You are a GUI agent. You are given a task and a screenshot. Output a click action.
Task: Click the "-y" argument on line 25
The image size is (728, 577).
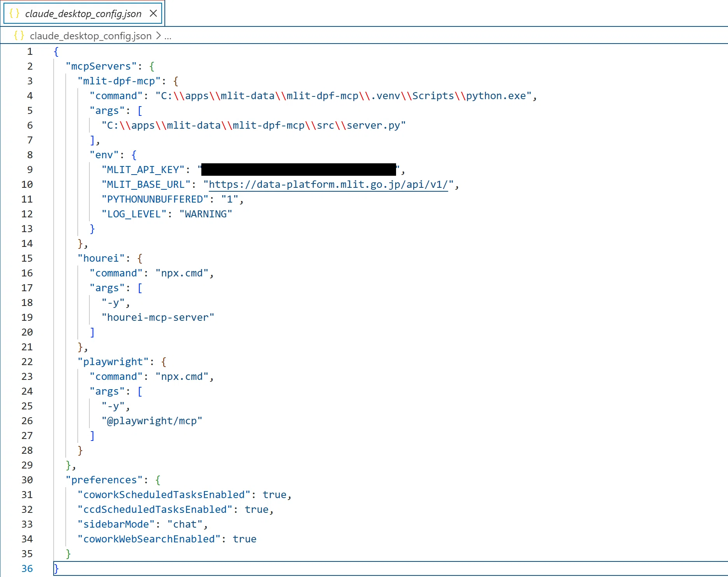pyautogui.click(x=113, y=406)
